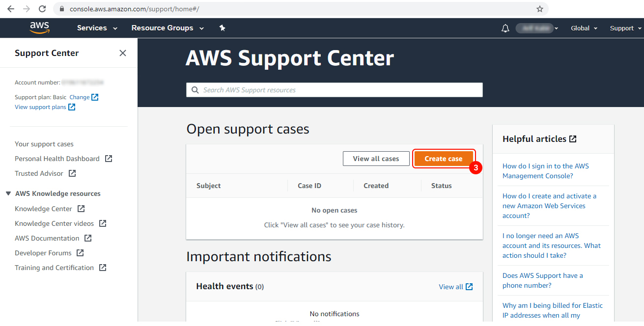The width and height of the screenshot is (644, 326).
Task: Click the AWS logo in the navbar
Action: click(39, 28)
